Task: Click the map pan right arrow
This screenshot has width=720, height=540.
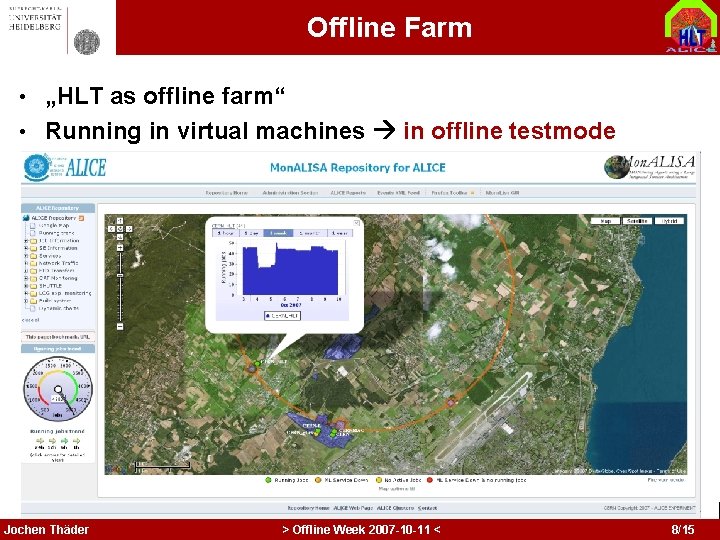Action: 129,229
